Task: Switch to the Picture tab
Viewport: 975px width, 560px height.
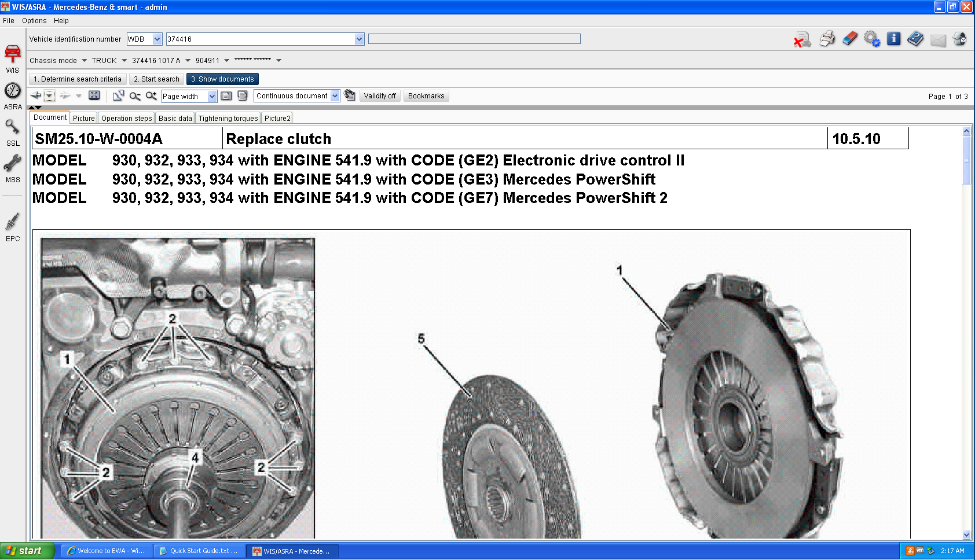Action: 84,118
